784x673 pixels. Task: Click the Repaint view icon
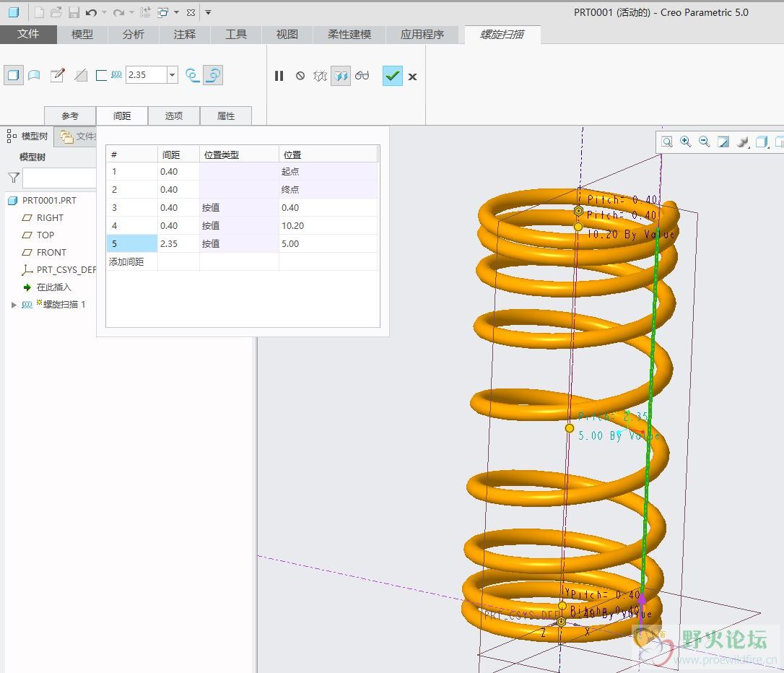723,142
